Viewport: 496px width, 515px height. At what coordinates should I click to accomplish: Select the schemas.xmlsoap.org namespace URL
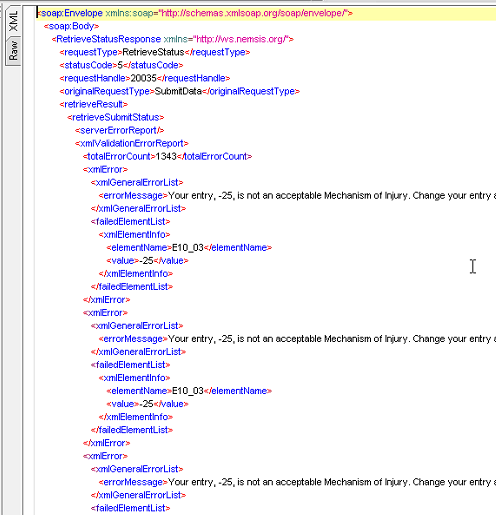tap(253, 13)
